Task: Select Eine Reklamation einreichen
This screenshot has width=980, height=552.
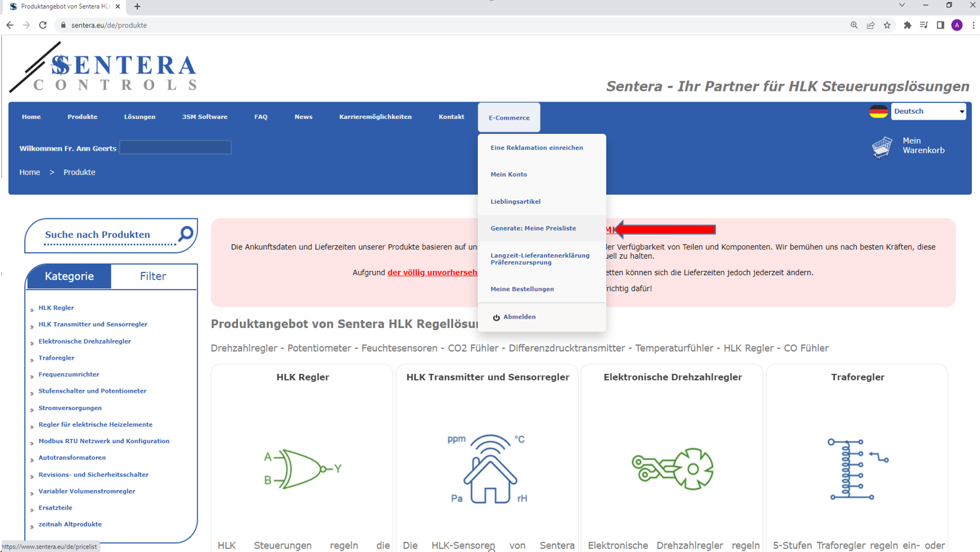Action: click(x=536, y=148)
